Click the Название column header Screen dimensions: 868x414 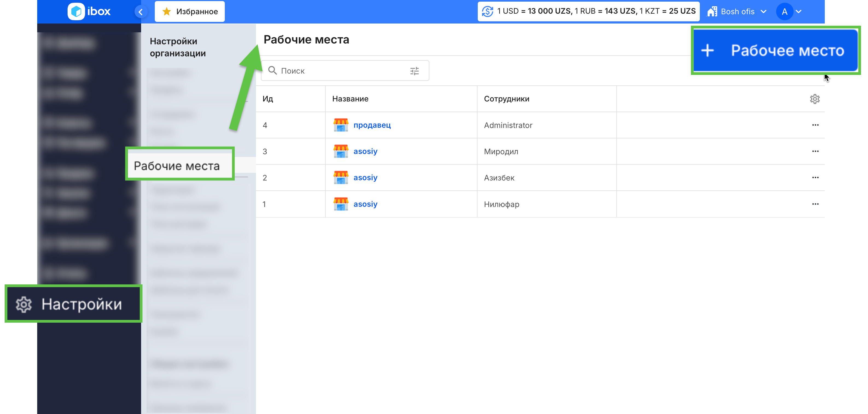pyautogui.click(x=350, y=99)
